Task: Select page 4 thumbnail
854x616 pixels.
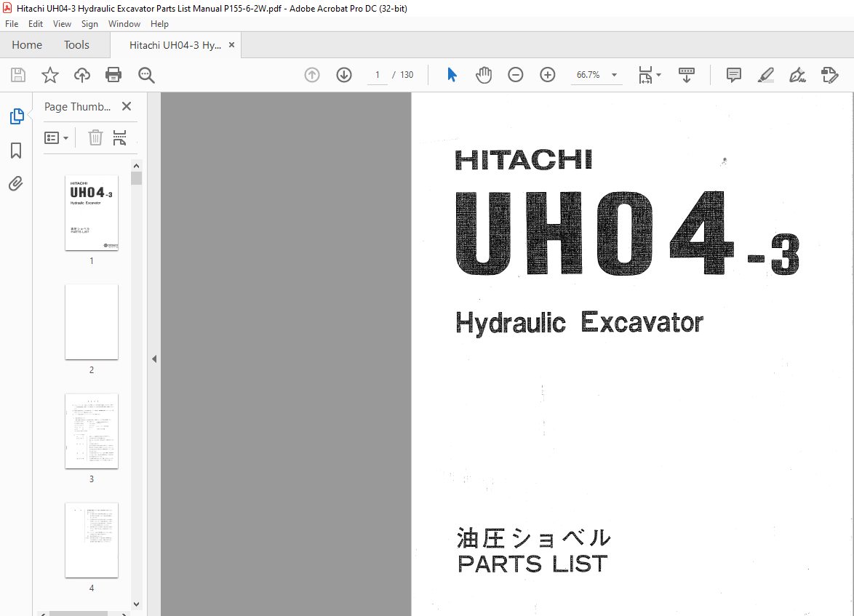Action: coord(92,540)
